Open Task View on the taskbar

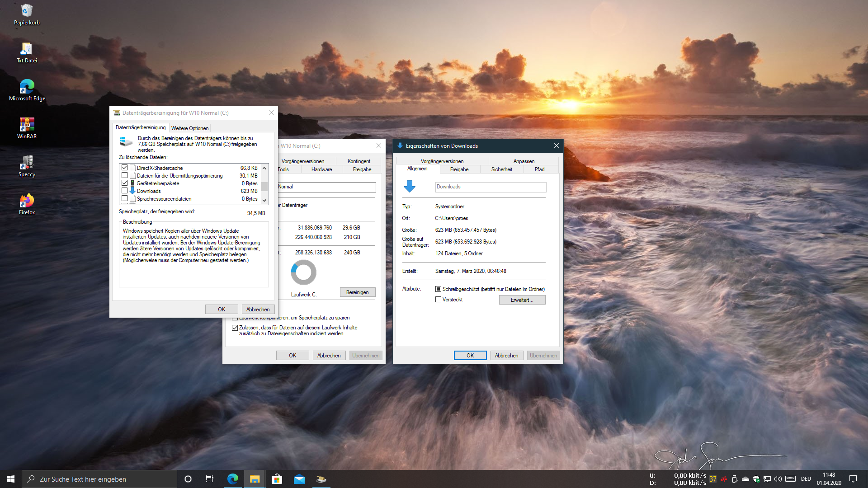tap(210, 479)
